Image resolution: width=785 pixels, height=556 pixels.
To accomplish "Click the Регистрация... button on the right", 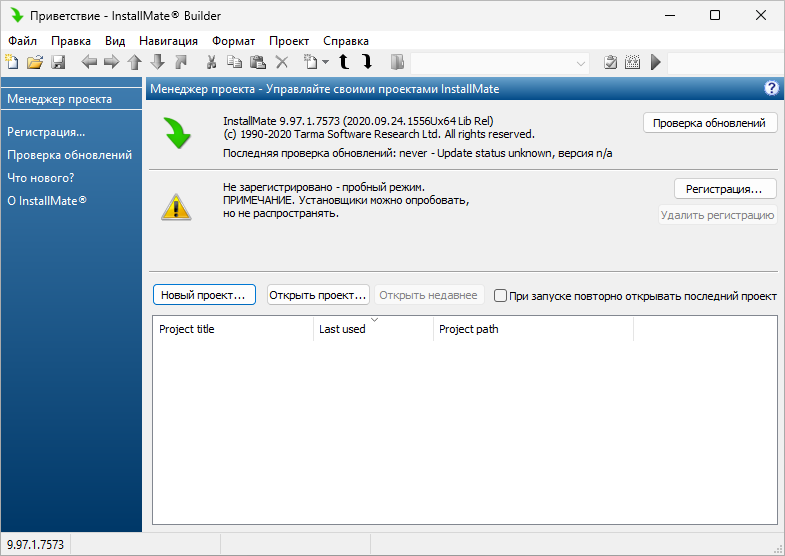I will coord(724,189).
